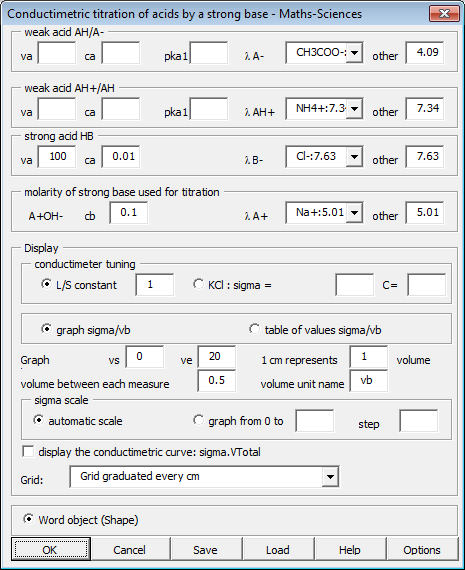Click the weak acid AH/A- pka1 field
This screenshot has width=465, height=570.
(x=209, y=53)
